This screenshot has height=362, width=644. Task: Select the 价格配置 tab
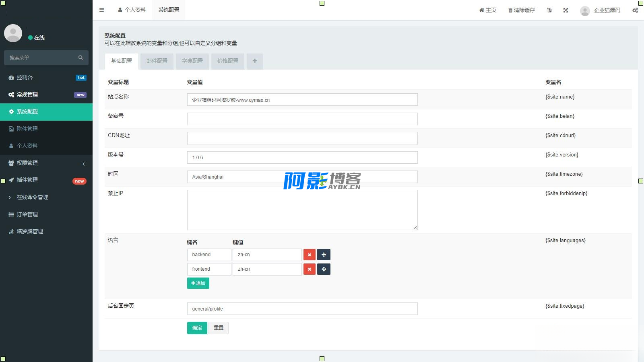228,61
